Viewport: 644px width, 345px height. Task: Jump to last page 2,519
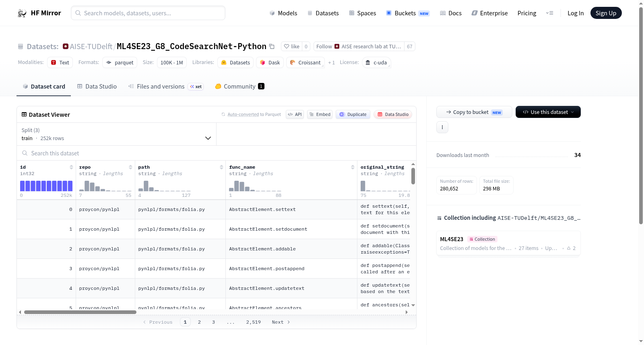tap(254, 322)
